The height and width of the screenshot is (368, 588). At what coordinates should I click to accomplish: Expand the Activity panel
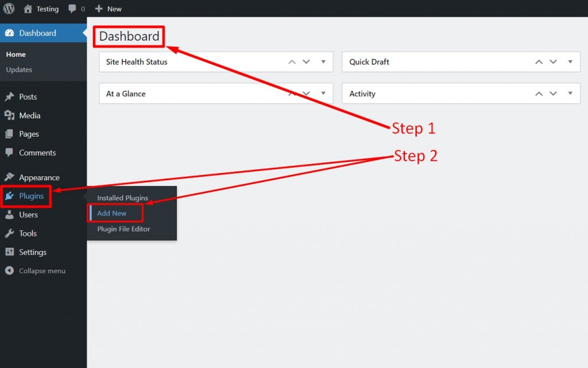pyautogui.click(x=570, y=94)
